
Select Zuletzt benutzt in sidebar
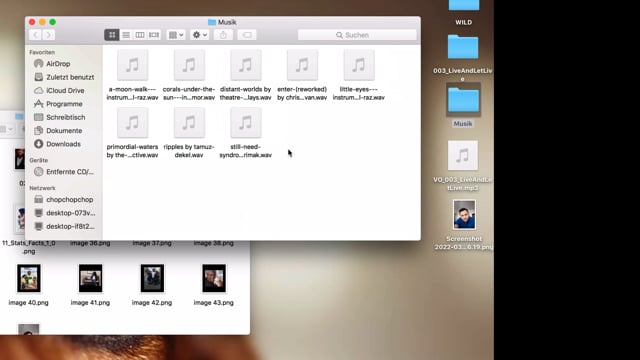[x=64, y=77]
